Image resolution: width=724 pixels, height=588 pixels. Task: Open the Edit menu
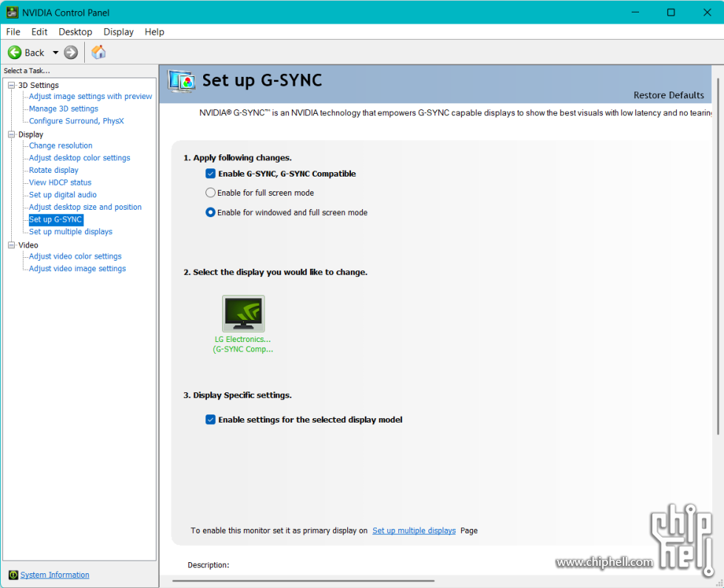coord(39,32)
